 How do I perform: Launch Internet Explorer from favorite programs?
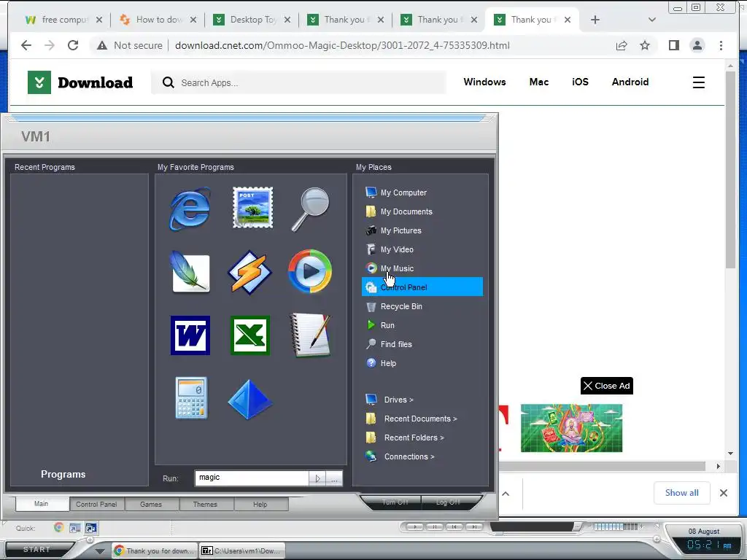click(190, 209)
